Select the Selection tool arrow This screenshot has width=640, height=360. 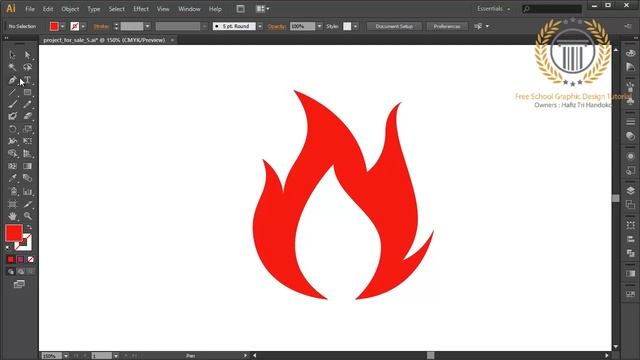click(12, 55)
